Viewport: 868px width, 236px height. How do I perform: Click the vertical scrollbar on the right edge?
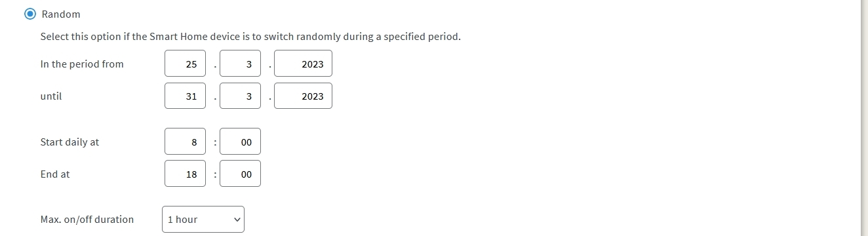(863, 118)
